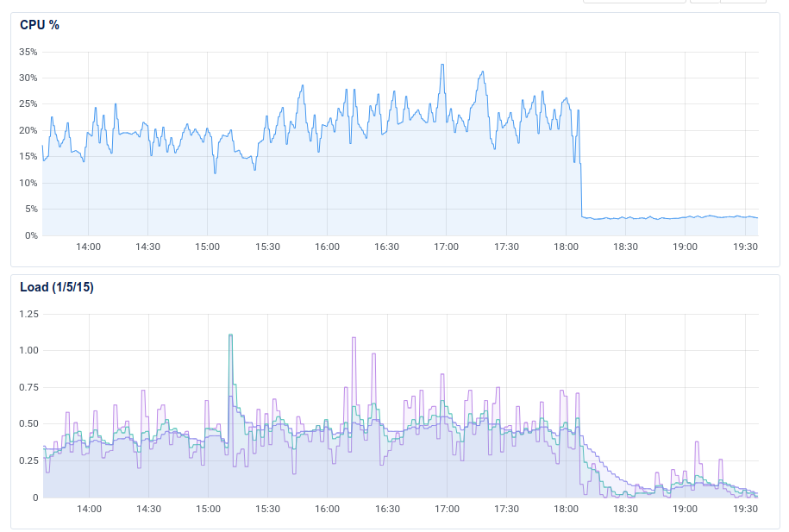Image resolution: width=789 pixels, height=532 pixels.
Task: Choose 17:30 below the CPU chart
Action: (x=506, y=247)
